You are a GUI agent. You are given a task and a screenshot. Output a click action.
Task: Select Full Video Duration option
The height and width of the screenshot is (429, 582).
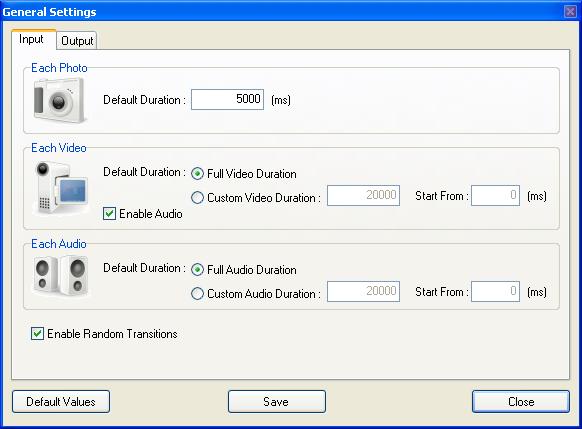pos(197,174)
